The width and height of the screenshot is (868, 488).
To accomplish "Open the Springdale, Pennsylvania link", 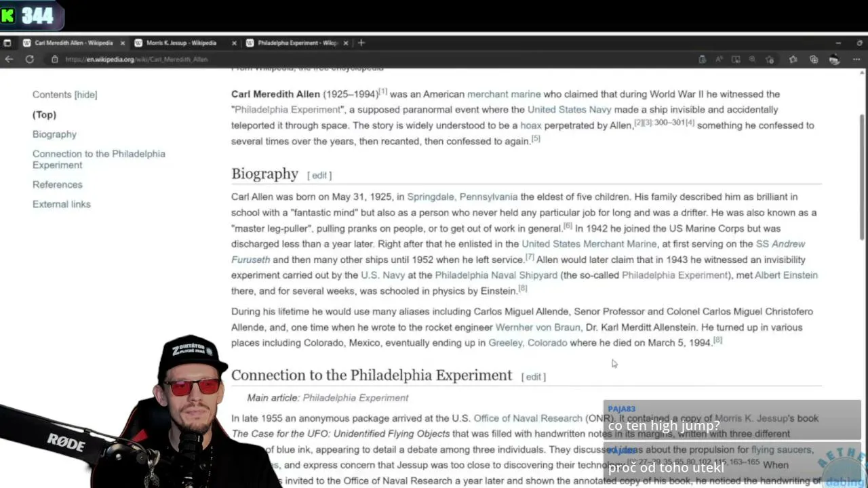I will (x=462, y=197).
